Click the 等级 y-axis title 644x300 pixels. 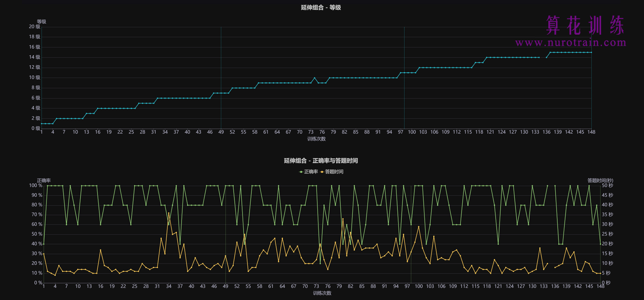[x=41, y=22]
